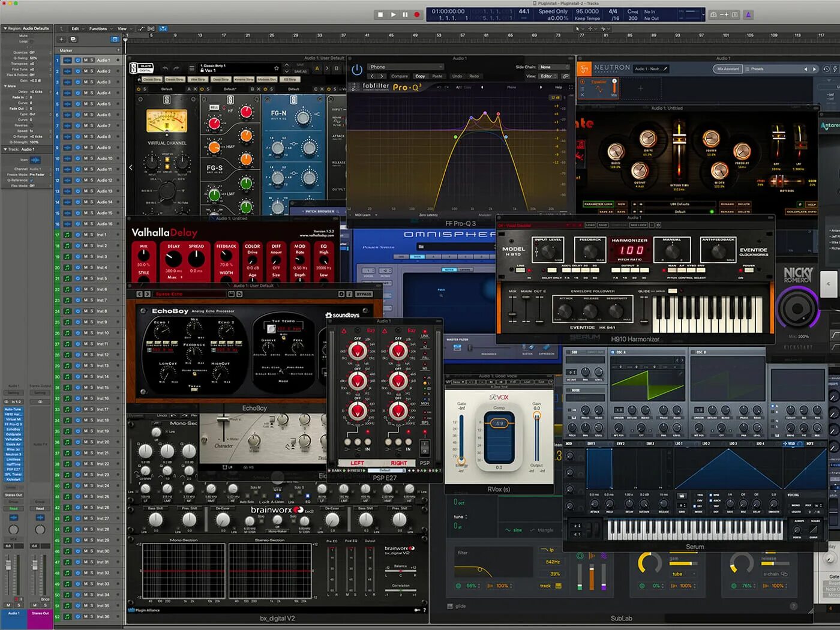Open the Functions menu in tracks area
Image resolution: width=840 pixels, height=630 pixels.
[100, 28]
